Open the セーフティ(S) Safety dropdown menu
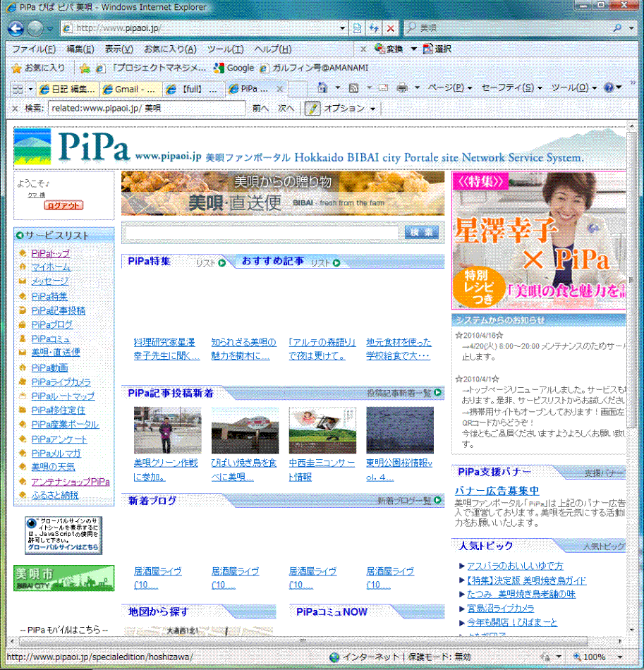This screenshot has width=644, height=670. click(511, 87)
